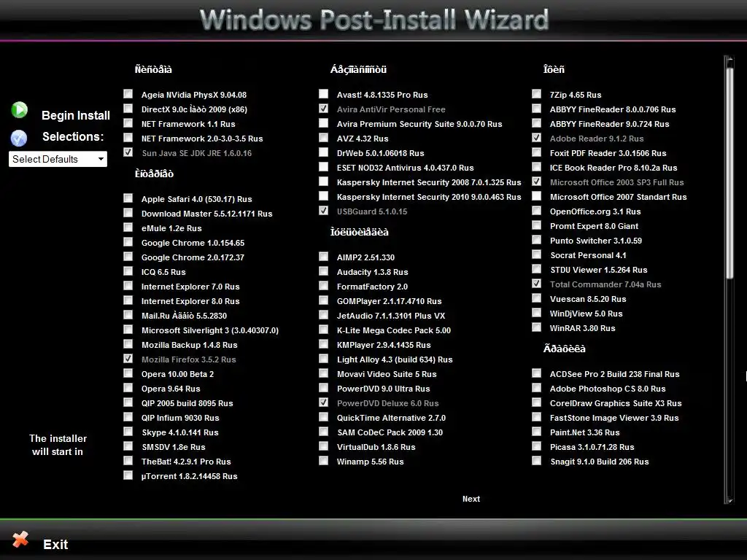Click the blue Selections checkmark icon
This screenshot has height=560, width=747.
pyautogui.click(x=19, y=138)
